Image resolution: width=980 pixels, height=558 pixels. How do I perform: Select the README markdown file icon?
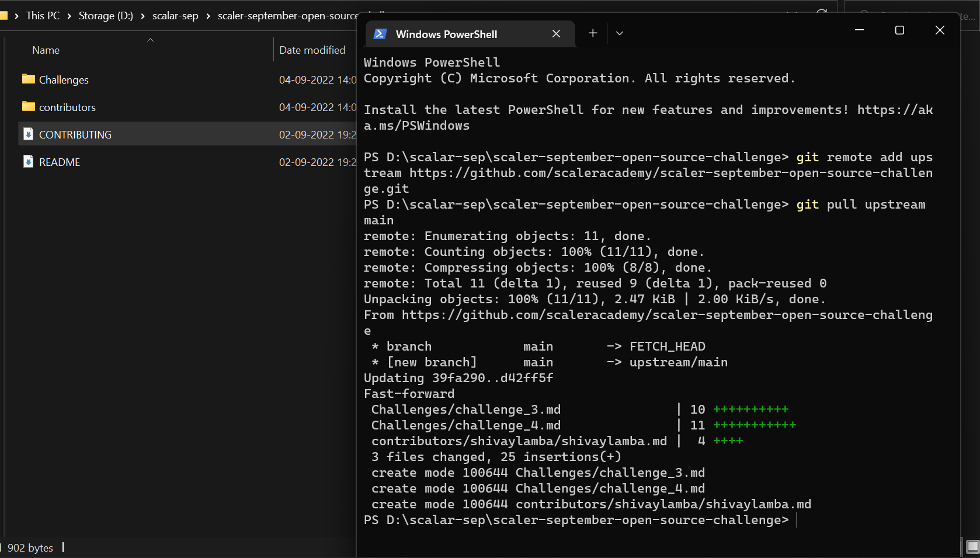[x=28, y=162]
